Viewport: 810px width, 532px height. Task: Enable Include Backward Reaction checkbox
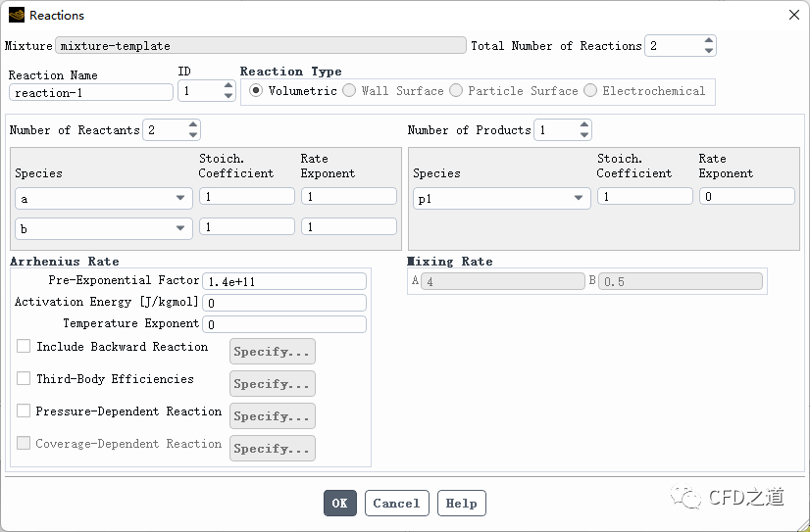coord(24,347)
